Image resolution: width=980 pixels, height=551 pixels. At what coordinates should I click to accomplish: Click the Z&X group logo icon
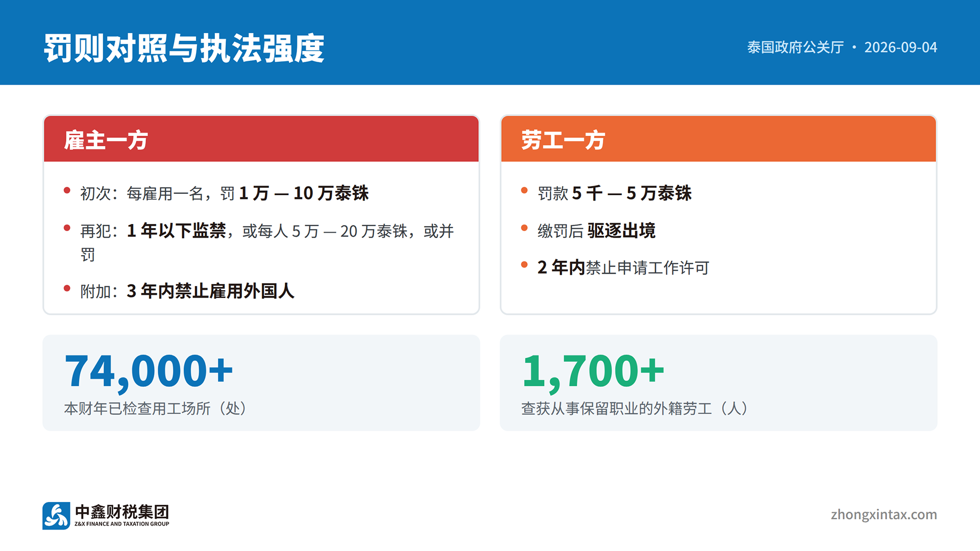56,516
